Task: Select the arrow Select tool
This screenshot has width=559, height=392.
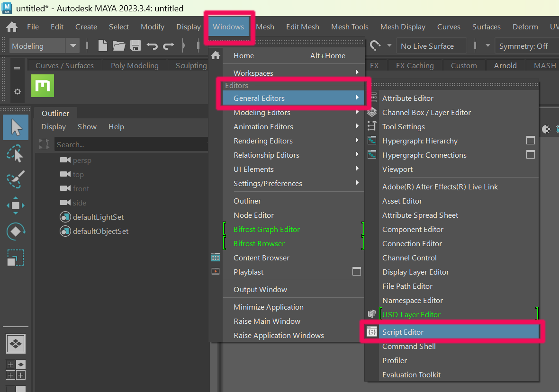Action: click(15, 127)
